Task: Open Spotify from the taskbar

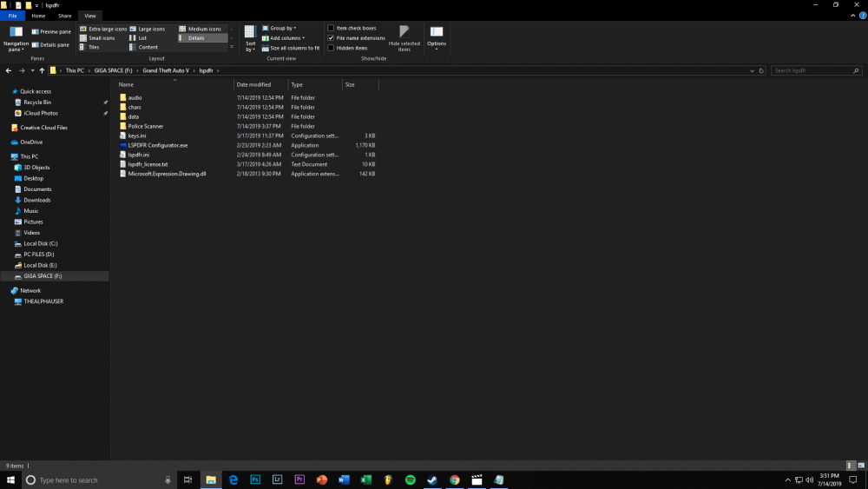Action: click(411, 479)
